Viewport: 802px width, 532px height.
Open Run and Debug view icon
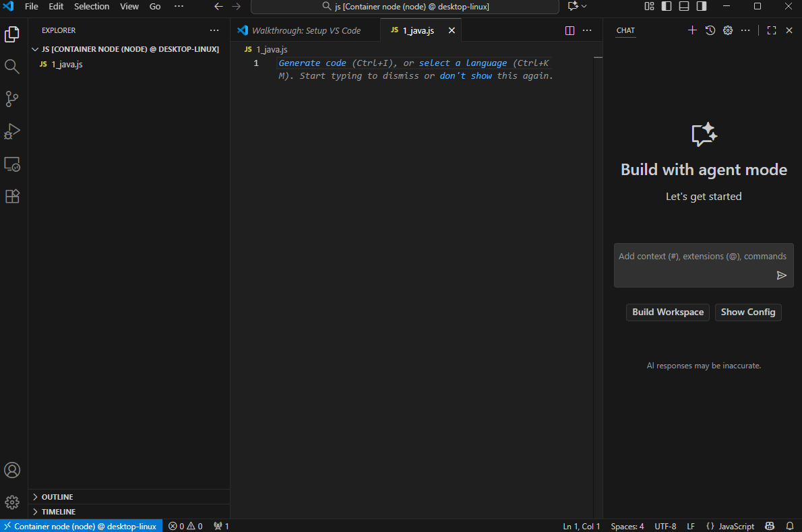tap(11, 132)
